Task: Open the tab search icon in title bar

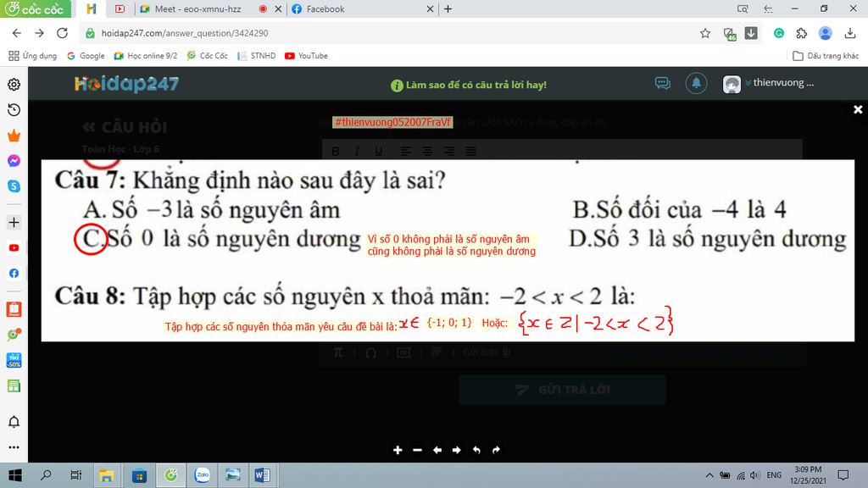Action: click(743, 8)
